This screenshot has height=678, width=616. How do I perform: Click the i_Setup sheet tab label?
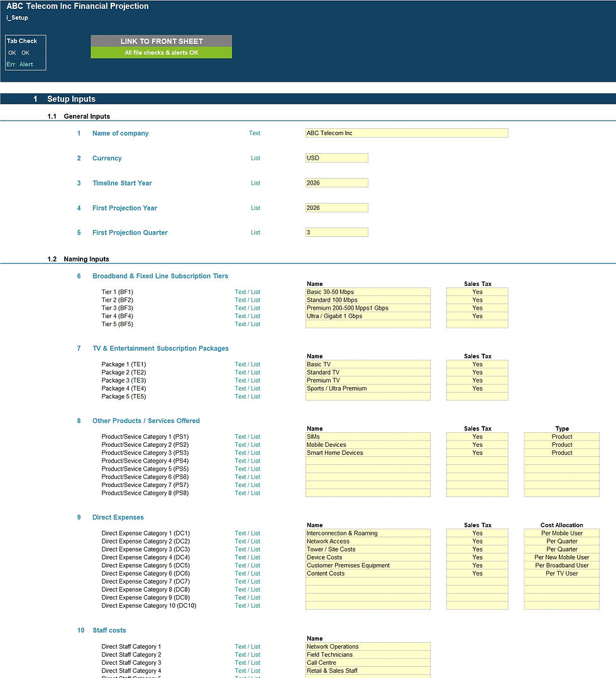[16, 18]
